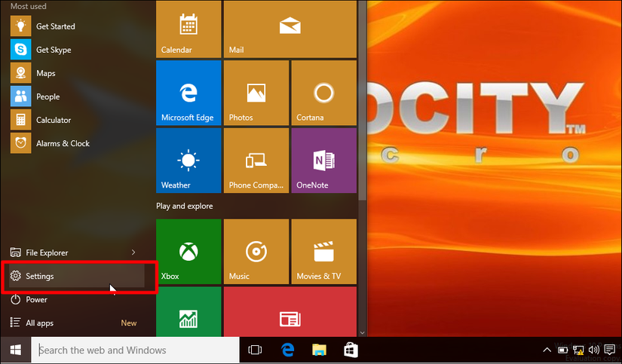Screen dimensions: 622x364
Task: Open the Store icon on taskbar
Action: [351, 350]
